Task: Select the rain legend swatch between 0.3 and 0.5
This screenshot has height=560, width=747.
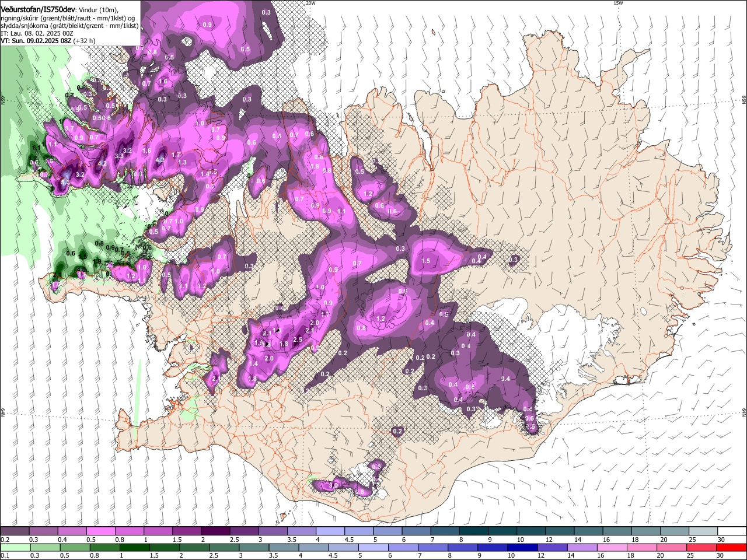Action: point(45,548)
